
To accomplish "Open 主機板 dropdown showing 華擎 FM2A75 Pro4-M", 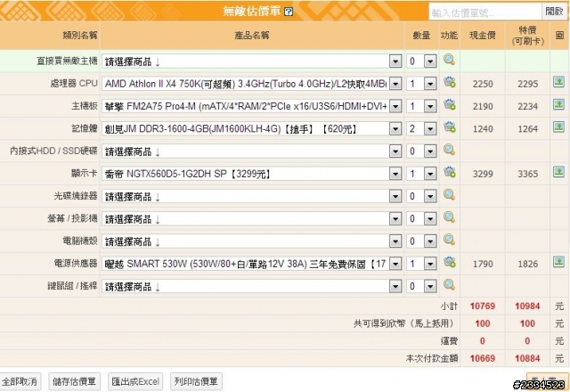I will 251,106.
